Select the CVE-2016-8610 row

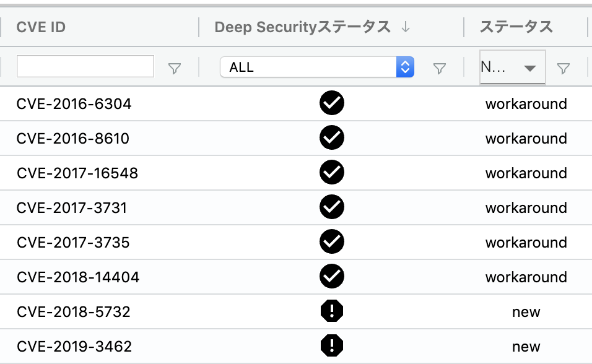[296, 138]
